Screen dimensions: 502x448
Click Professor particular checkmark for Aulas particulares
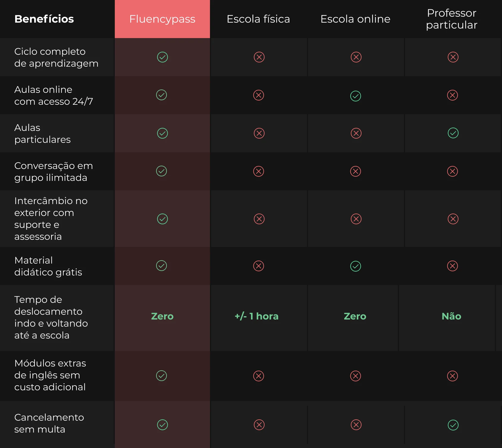click(x=453, y=133)
